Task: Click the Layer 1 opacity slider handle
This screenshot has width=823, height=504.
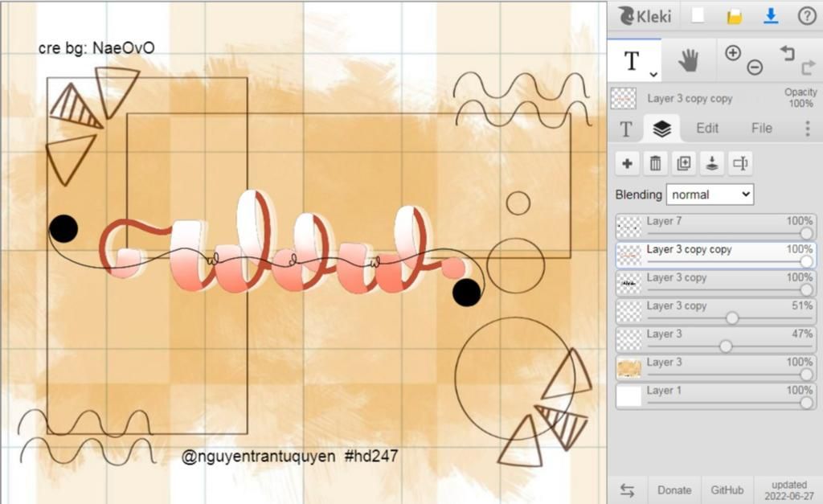Action: pyautogui.click(x=807, y=403)
